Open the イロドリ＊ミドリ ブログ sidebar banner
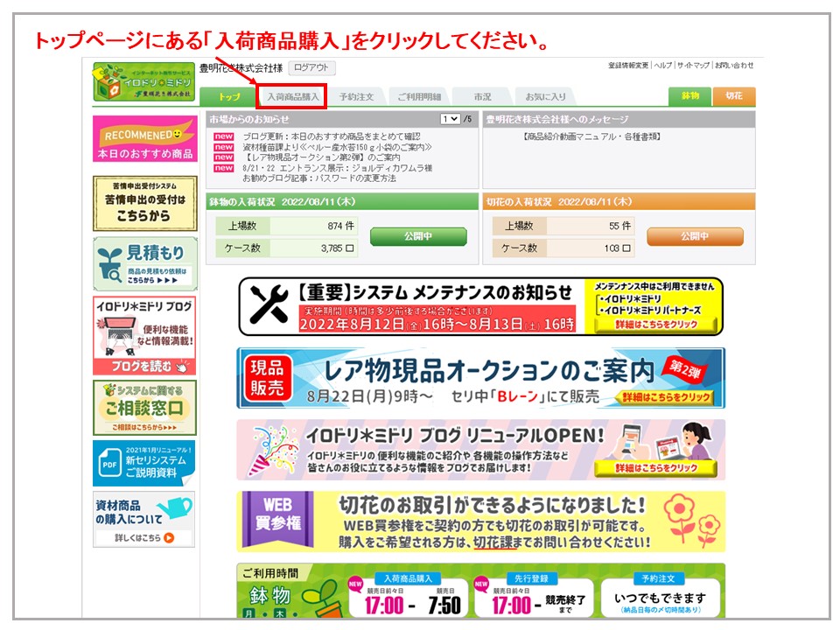 144,336
